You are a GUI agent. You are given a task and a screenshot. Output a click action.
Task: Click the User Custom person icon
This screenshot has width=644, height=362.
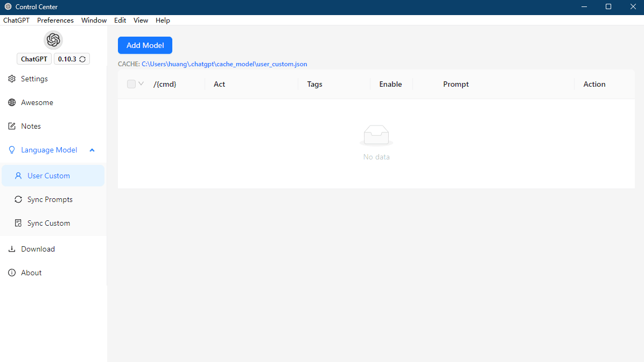pyautogui.click(x=18, y=176)
